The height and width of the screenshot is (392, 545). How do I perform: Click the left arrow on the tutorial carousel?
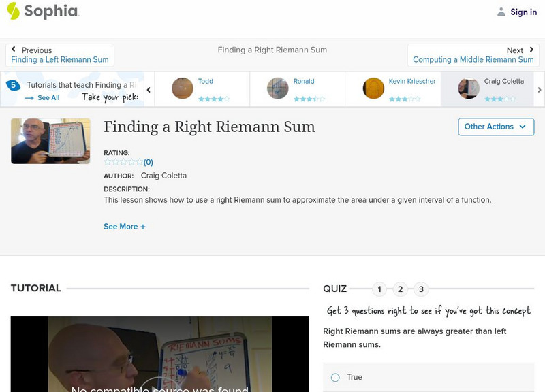tap(149, 89)
